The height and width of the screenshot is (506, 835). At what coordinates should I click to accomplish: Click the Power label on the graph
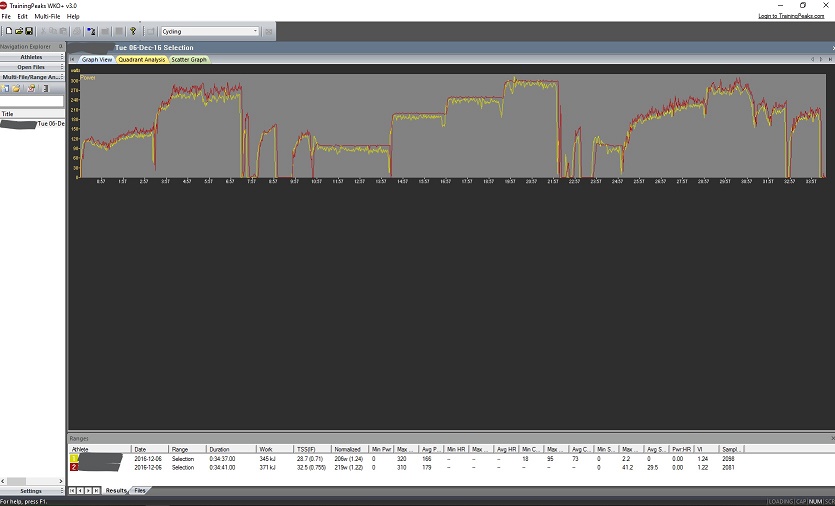point(88,78)
